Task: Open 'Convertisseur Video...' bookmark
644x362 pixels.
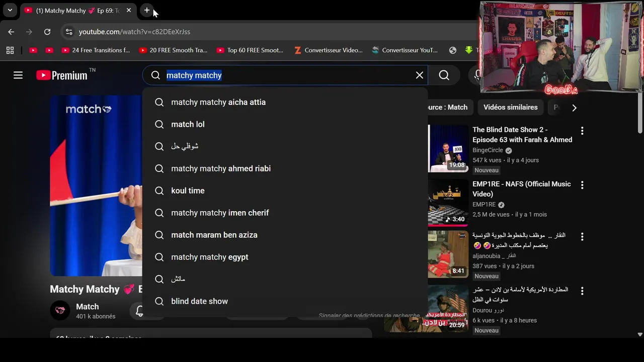Action: [328, 50]
